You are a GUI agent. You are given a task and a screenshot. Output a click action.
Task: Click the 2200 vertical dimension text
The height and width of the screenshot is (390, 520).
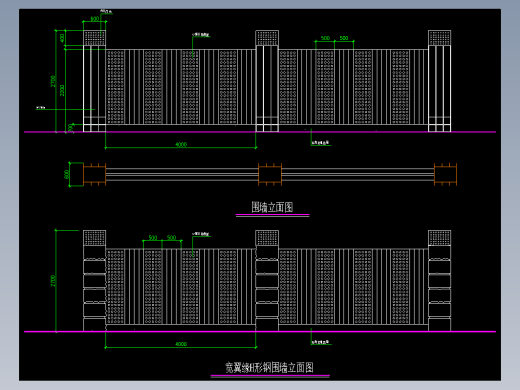62,90
